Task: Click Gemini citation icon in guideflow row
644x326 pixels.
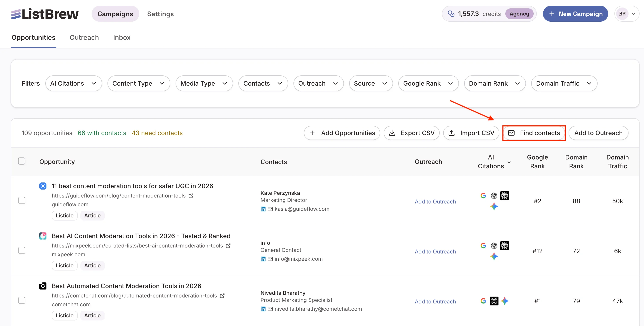Action: pos(494,207)
